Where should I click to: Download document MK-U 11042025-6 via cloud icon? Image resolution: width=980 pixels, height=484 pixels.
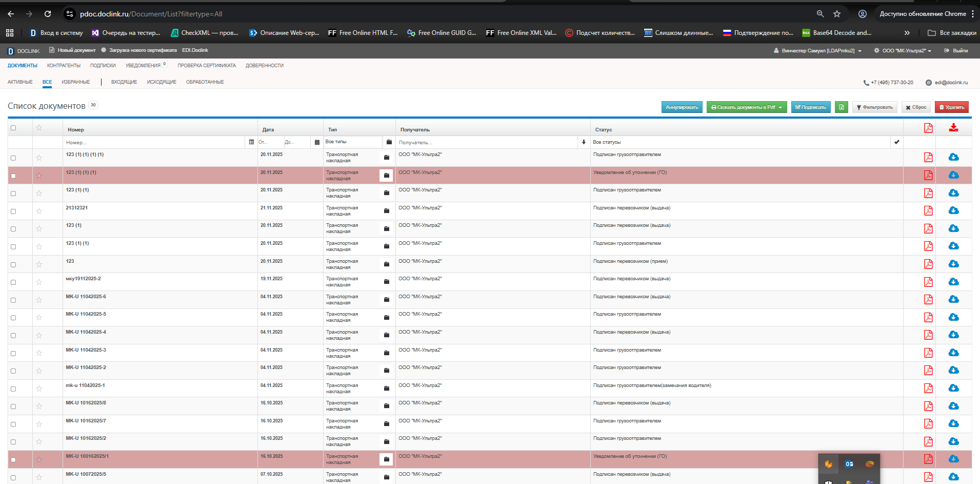pos(953,299)
